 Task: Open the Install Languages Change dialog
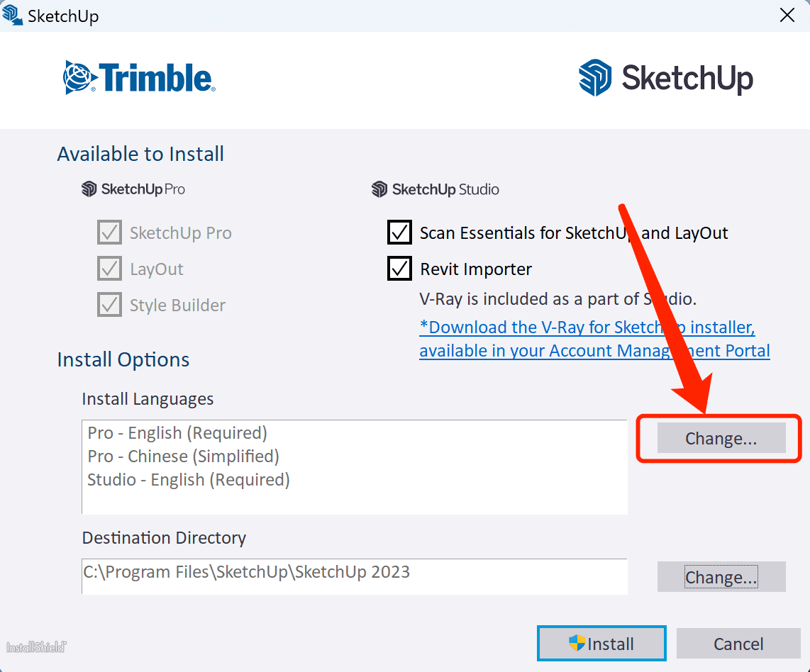[721, 438]
